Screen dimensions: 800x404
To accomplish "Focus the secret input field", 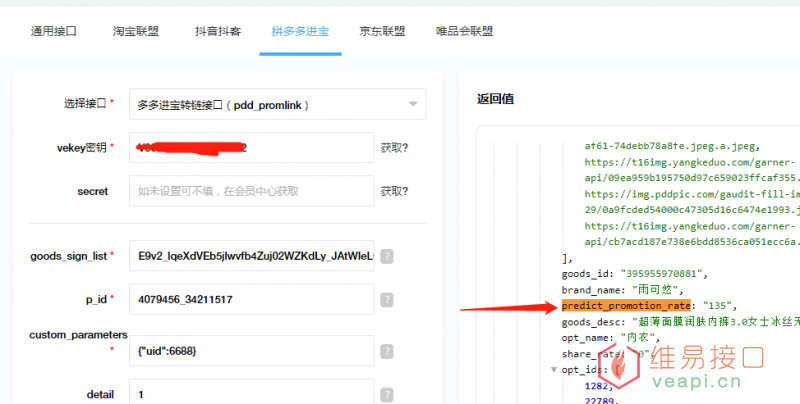I will click(252, 191).
